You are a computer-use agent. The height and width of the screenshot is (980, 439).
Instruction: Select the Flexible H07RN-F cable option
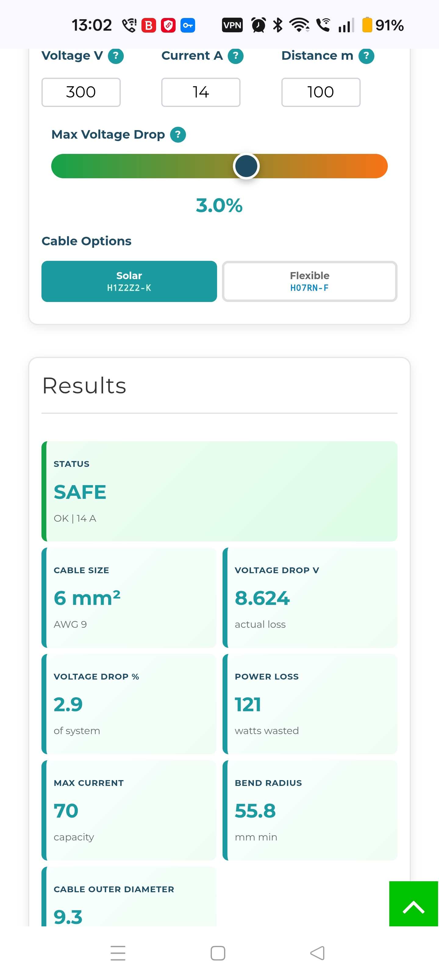309,281
